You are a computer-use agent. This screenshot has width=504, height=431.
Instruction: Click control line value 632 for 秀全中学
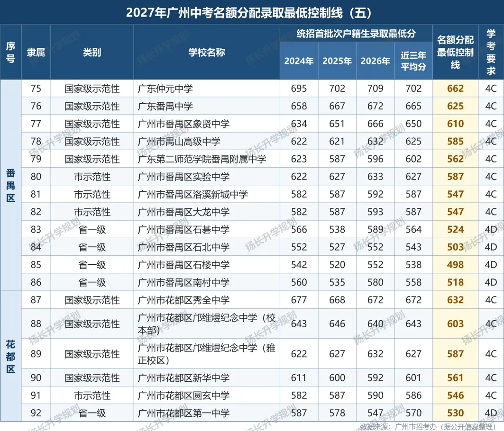[455, 300]
